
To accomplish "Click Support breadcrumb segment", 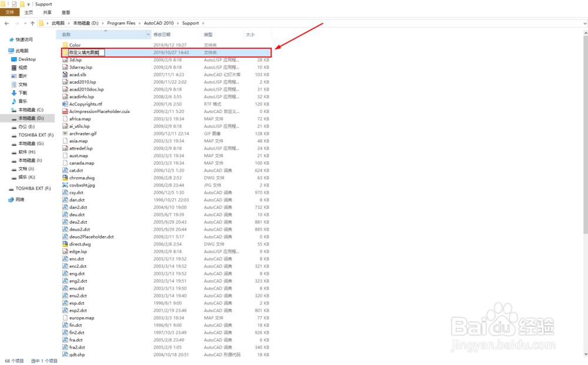I will click(191, 24).
